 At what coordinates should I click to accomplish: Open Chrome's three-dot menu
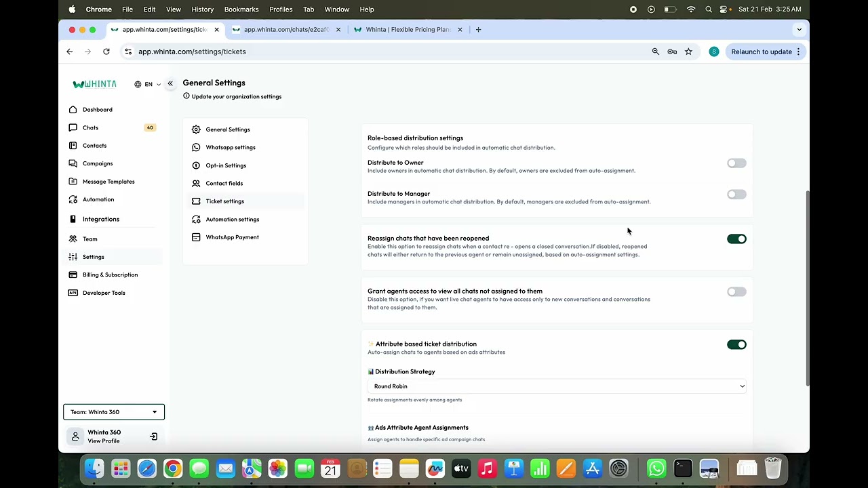pos(799,52)
